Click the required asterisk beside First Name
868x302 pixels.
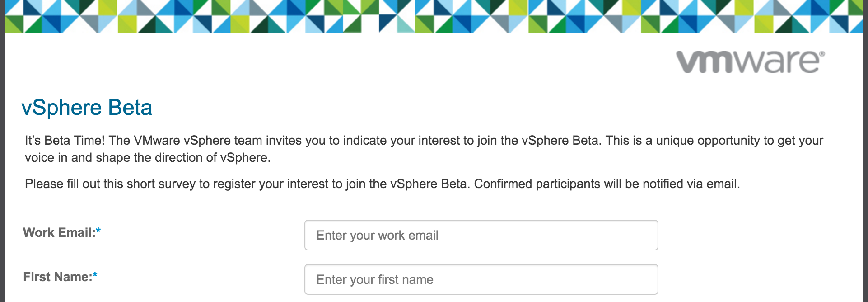95,275
